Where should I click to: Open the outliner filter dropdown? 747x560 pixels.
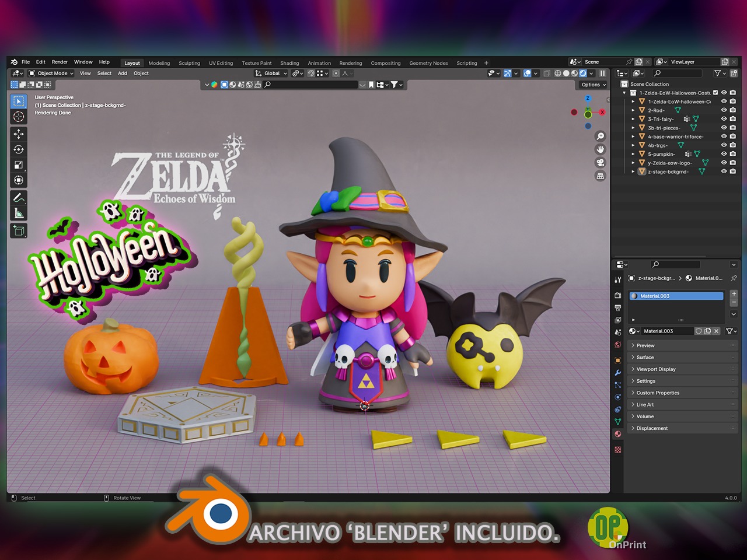tap(720, 73)
